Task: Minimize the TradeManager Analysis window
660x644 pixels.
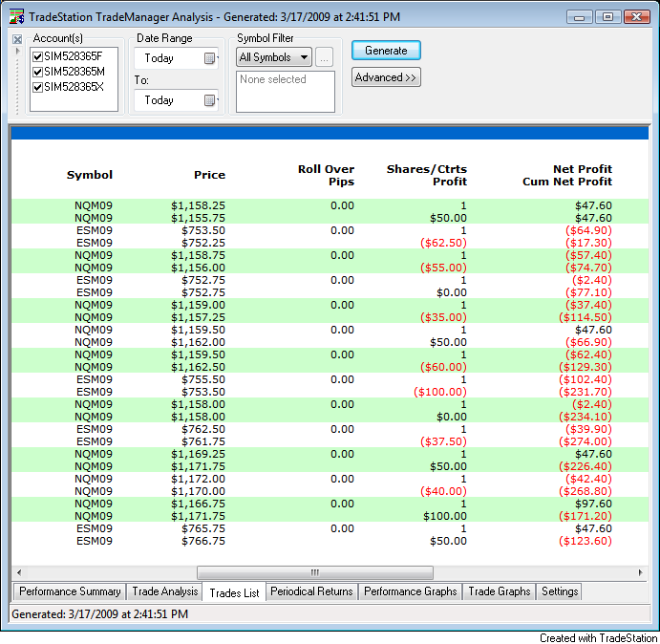Action: pyautogui.click(x=580, y=17)
